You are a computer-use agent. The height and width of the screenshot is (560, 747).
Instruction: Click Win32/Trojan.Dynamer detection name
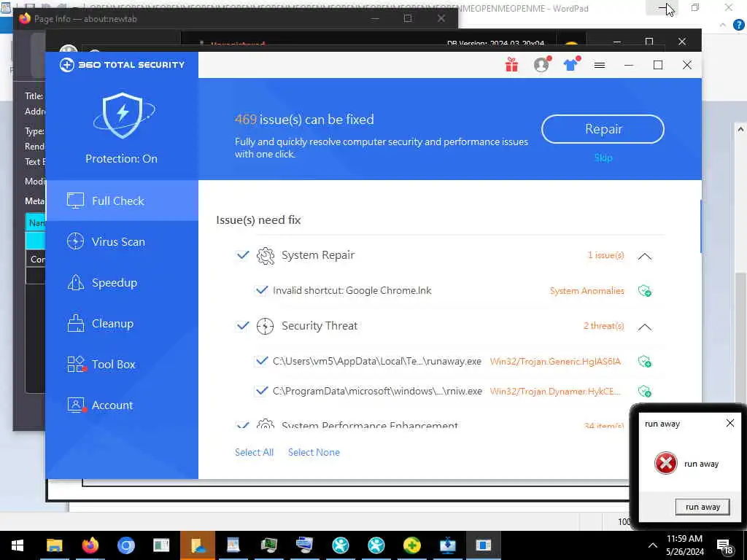[555, 392]
